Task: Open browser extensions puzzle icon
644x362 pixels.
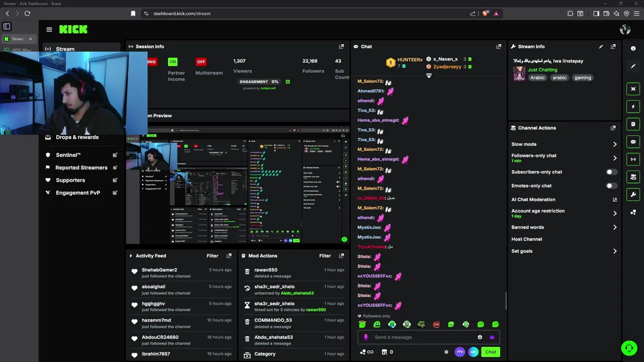Action: click(570, 14)
